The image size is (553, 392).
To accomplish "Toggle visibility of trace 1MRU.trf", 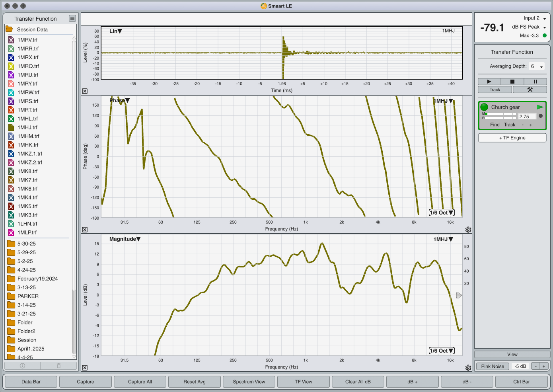I will pyautogui.click(x=11, y=75).
